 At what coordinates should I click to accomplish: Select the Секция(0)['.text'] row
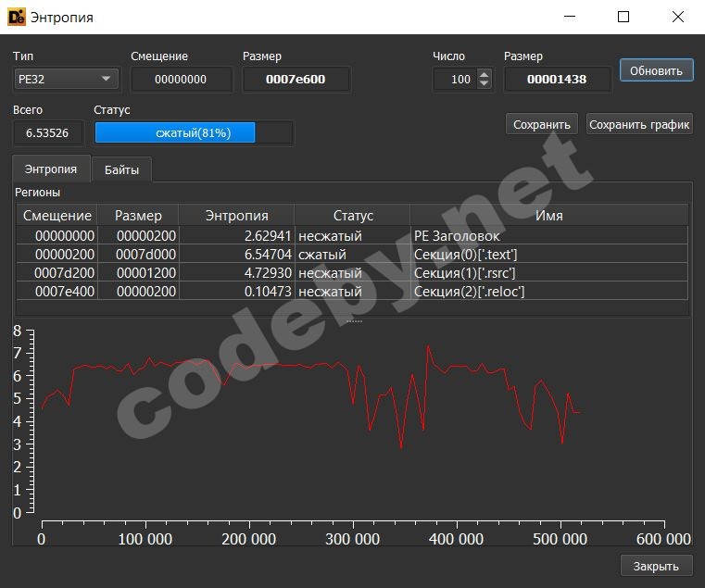pyautogui.click(x=352, y=254)
